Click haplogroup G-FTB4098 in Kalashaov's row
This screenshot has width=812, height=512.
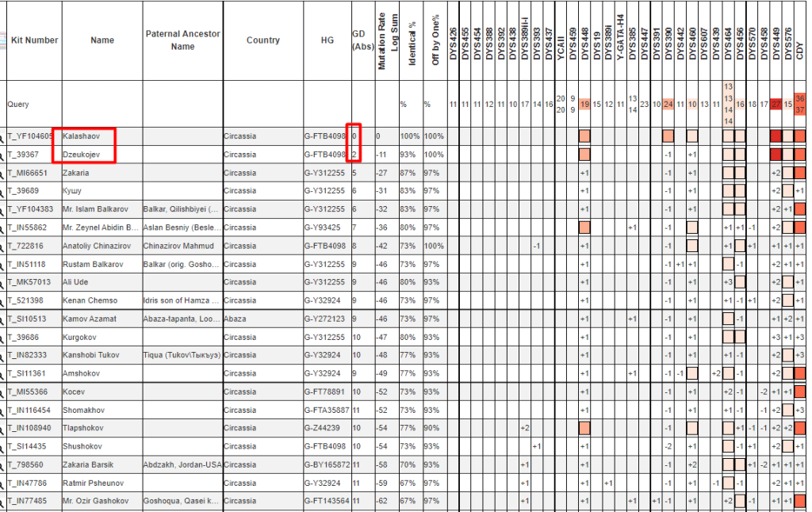click(x=326, y=136)
